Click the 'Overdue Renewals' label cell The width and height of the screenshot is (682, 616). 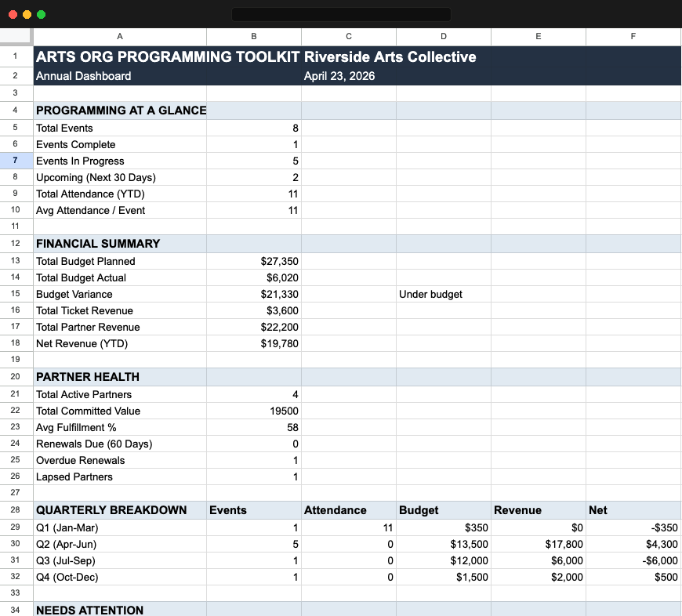click(x=120, y=460)
